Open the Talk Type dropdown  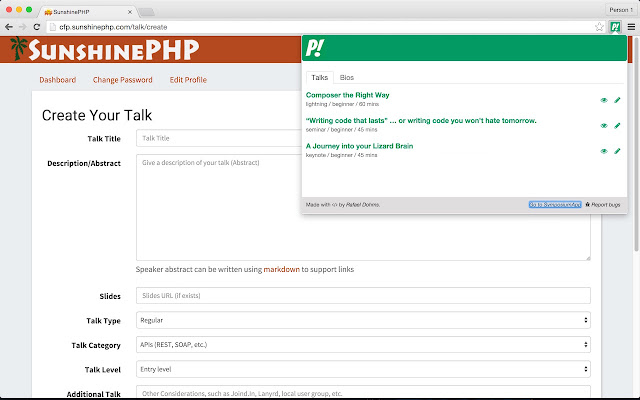click(363, 320)
